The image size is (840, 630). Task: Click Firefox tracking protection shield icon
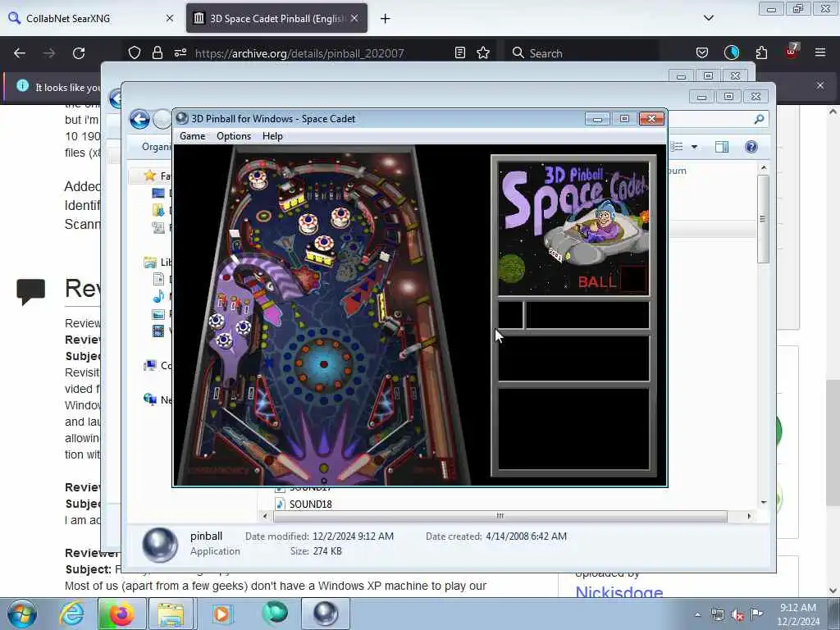(135, 52)
